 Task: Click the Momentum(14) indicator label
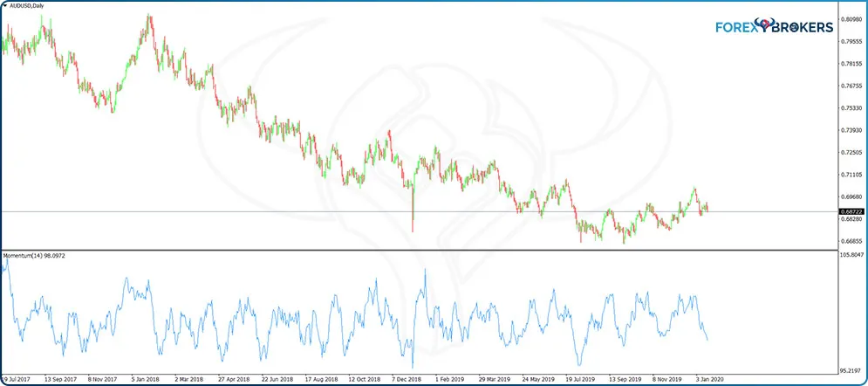click(40, 255)
